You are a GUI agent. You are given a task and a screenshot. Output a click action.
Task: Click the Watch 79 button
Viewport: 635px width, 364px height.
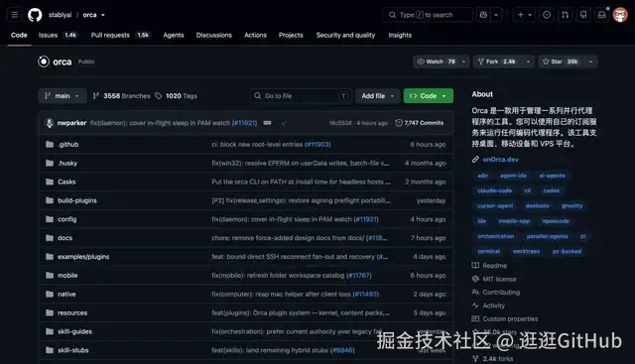click(436, 61)
